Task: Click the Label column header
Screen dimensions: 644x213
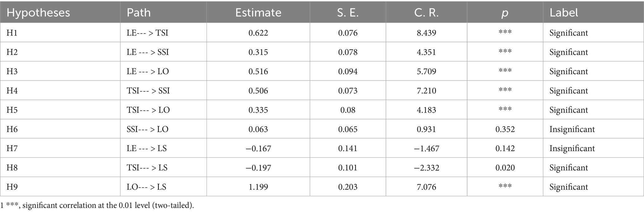Action: click(564, 13)
